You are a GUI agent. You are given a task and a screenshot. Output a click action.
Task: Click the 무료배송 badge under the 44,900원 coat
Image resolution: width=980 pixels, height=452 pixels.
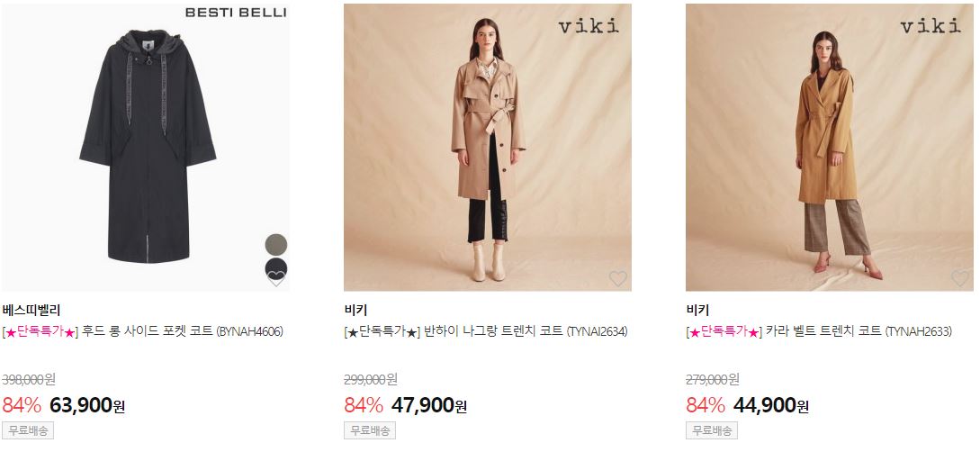click(712, 430)
